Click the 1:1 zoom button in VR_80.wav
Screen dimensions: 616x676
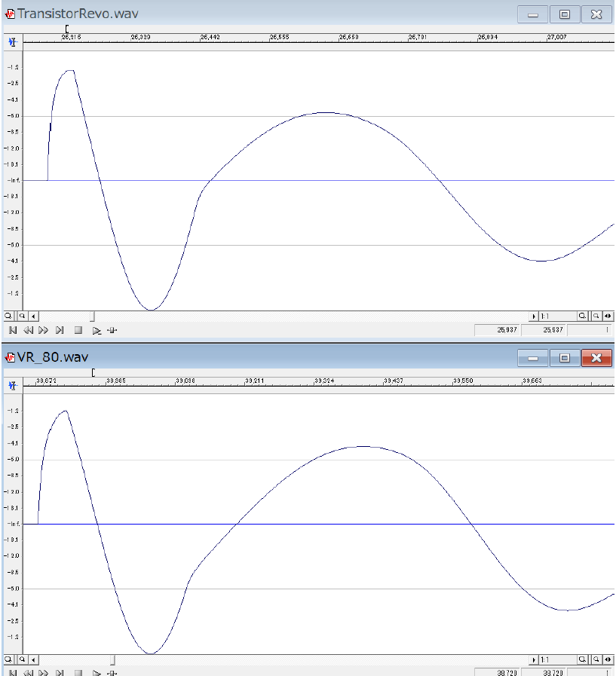545,659
